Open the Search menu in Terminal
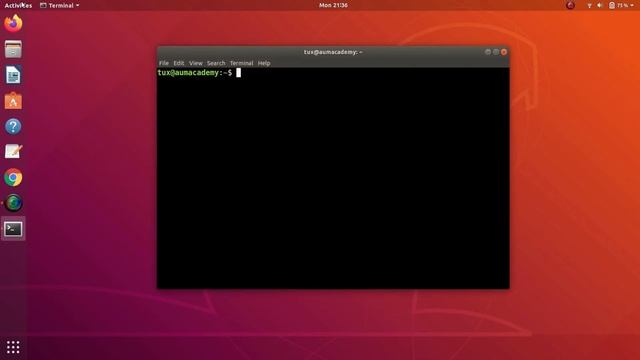The width and height of the screenshot is (640, 360). pyautogui.click(x=216, y=63)
